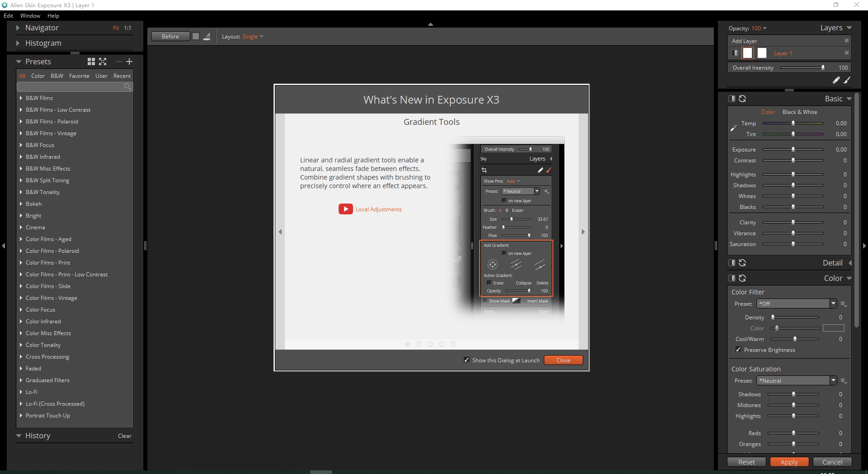Click the histogram-shaped icon beside Before button
Image resolution: width=868 pixels, height=474 pixels.
[207, 37]
